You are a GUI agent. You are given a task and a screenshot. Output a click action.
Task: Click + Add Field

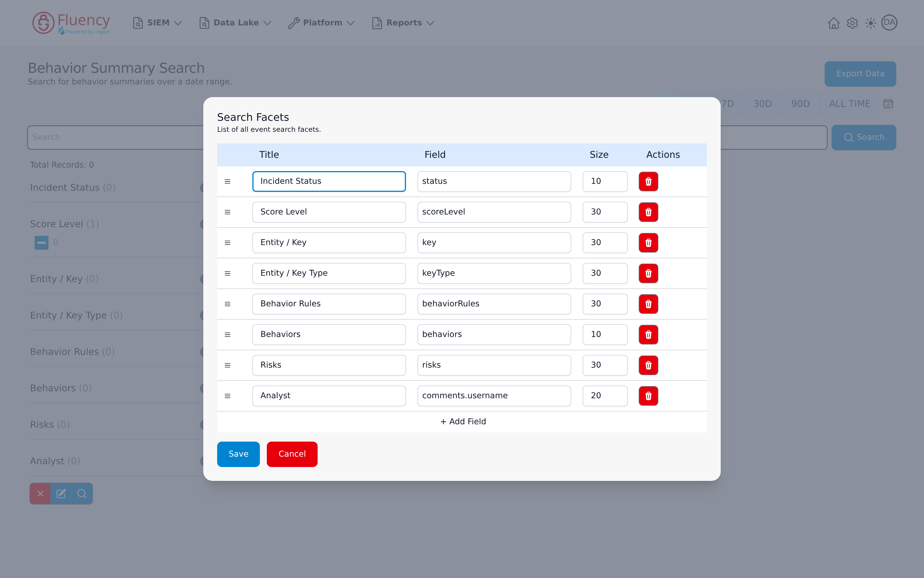click(463, 421)
